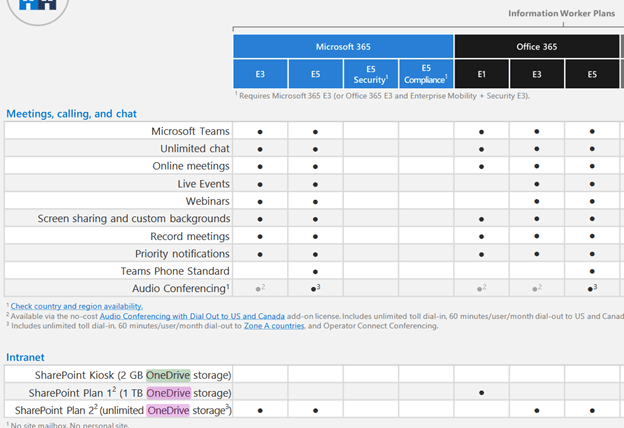Open the Check country and region availability link

[x=76, y=306]
